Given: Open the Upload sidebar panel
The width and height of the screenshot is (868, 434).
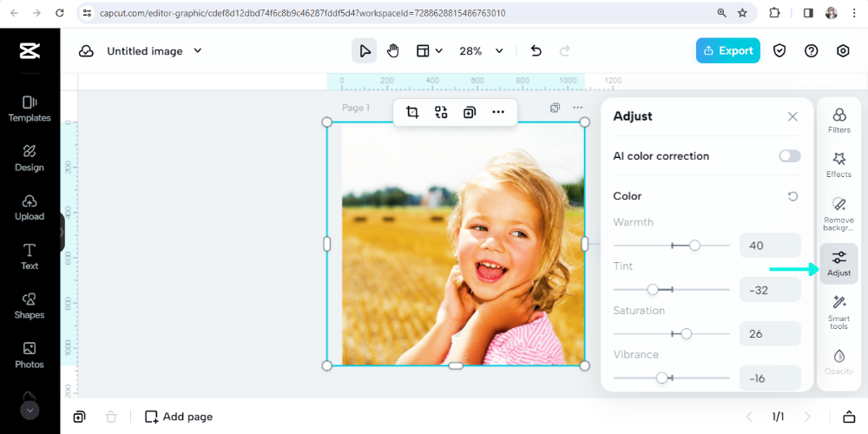Looking at the screenshot, I should 30,207.
